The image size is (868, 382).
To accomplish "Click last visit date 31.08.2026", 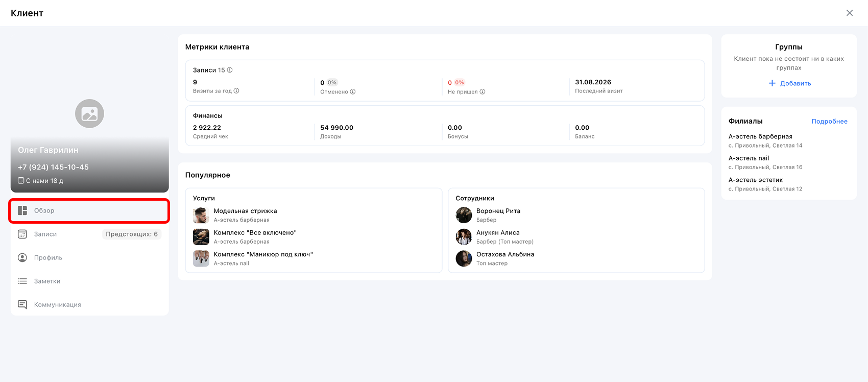I will pyautogui.click(x=593, y=82).
